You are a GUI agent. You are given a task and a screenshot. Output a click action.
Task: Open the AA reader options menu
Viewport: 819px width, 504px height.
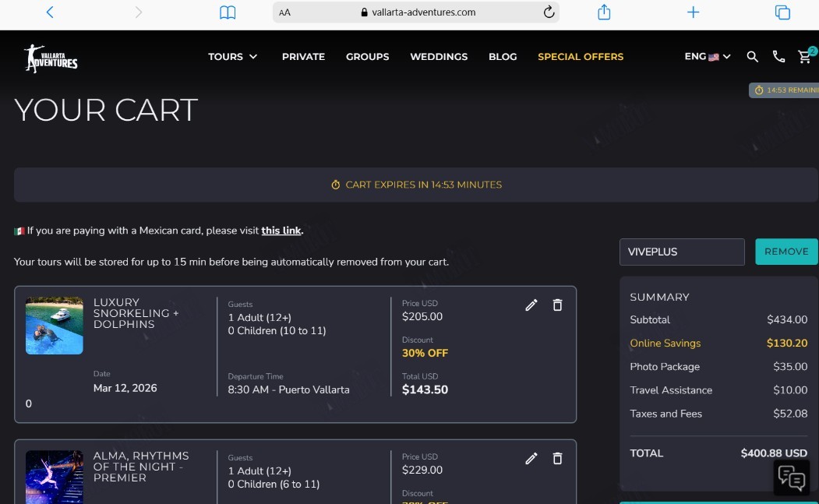tap(284, 12)
